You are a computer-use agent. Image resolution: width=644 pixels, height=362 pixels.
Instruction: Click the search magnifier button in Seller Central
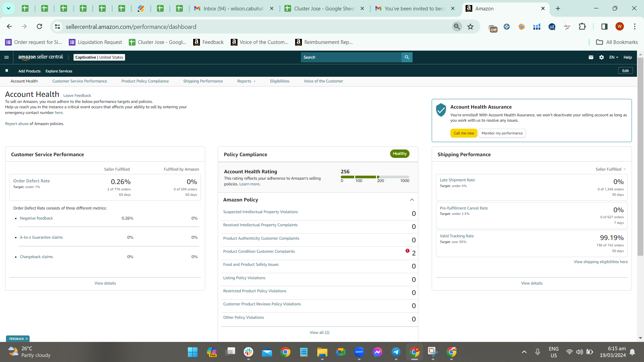407,57
